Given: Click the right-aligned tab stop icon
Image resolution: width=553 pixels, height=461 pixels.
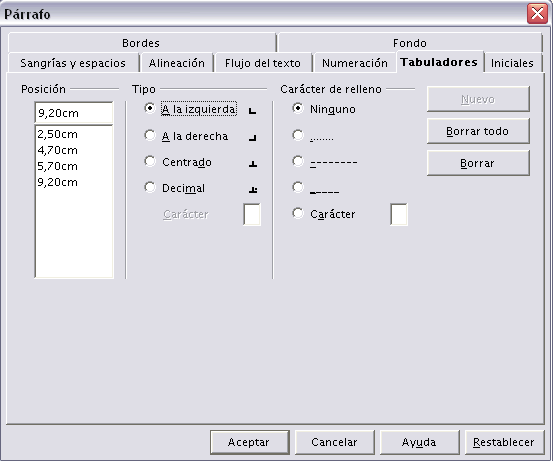Looking at the screenshot, I should coord(253,138).
